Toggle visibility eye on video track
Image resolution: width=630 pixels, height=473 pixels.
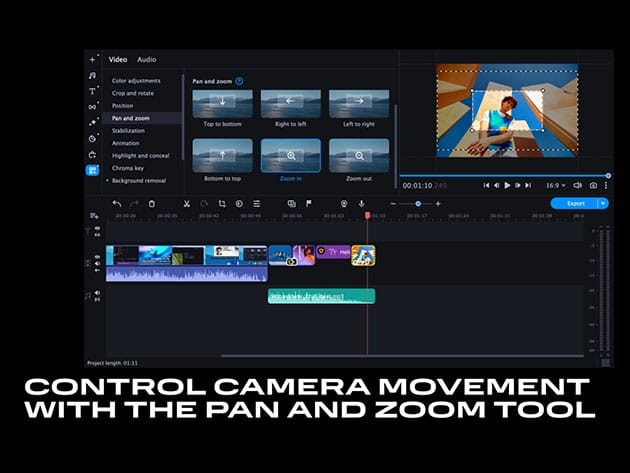[x=97, y=258]
